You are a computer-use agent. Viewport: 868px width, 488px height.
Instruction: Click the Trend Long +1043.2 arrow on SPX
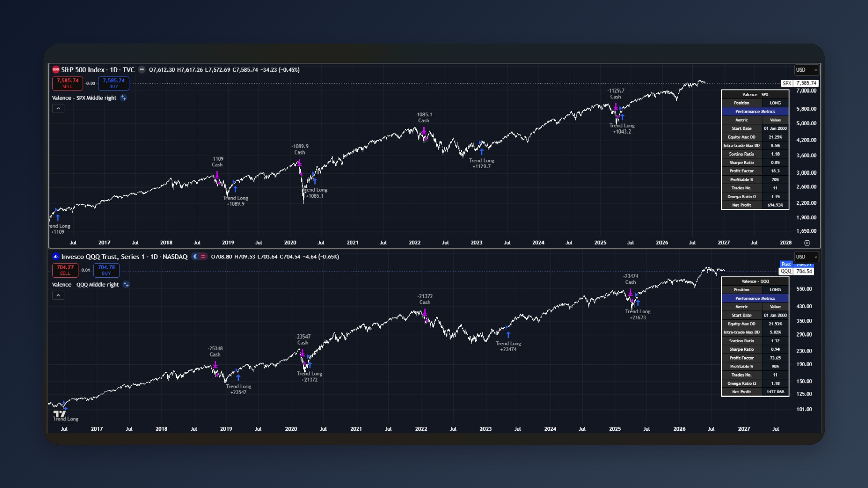coord(622,117)
